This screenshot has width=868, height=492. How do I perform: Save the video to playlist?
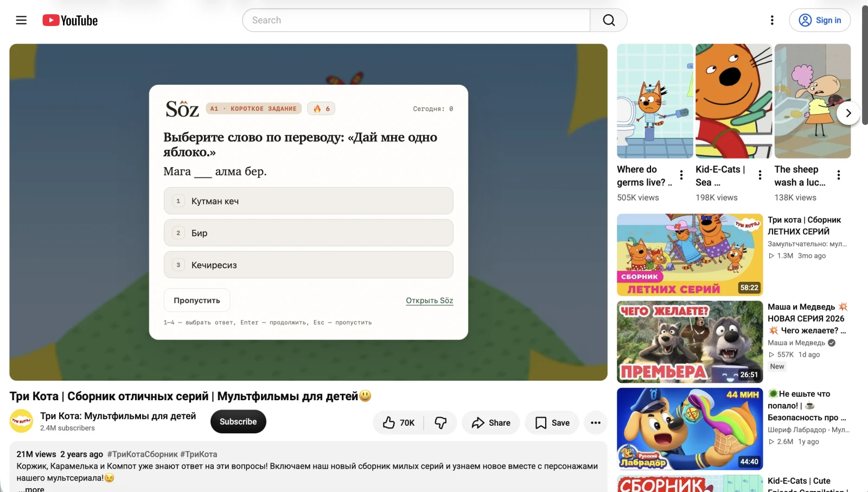(552, 422)
